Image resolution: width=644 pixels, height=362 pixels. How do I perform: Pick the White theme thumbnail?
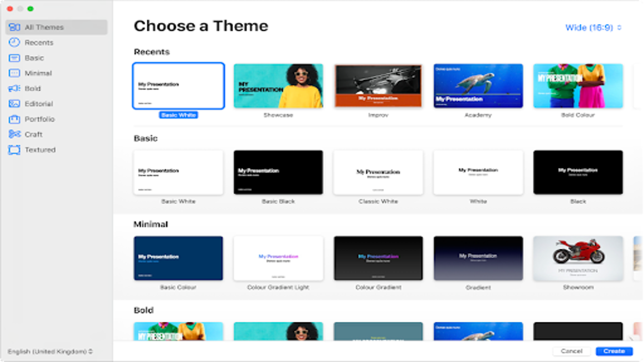coord(478,172)
